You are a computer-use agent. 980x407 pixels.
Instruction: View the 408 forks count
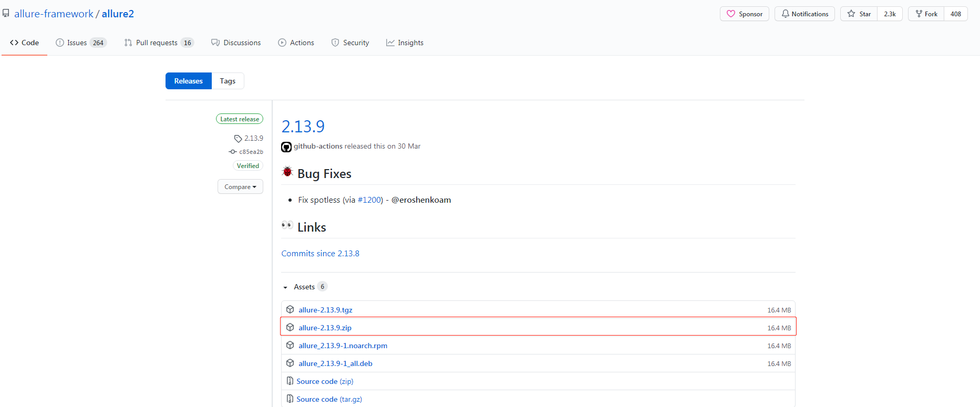point(956,14)
